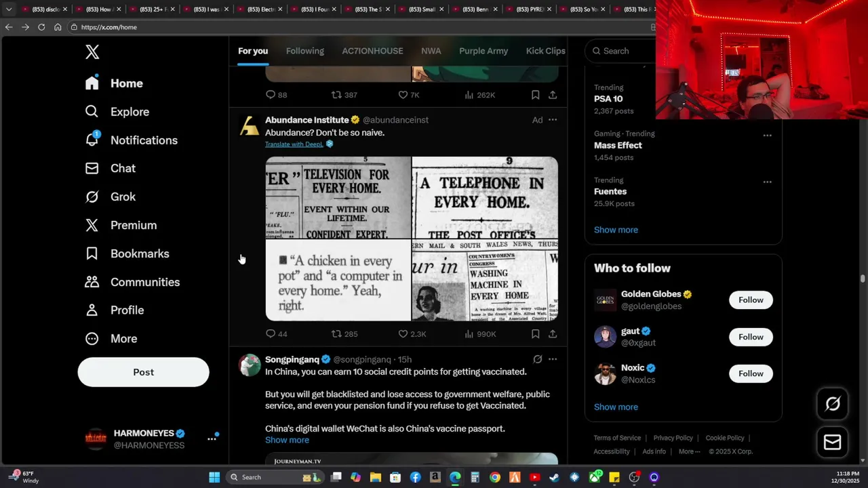Open the A Telephone In Every Home image

485,197
